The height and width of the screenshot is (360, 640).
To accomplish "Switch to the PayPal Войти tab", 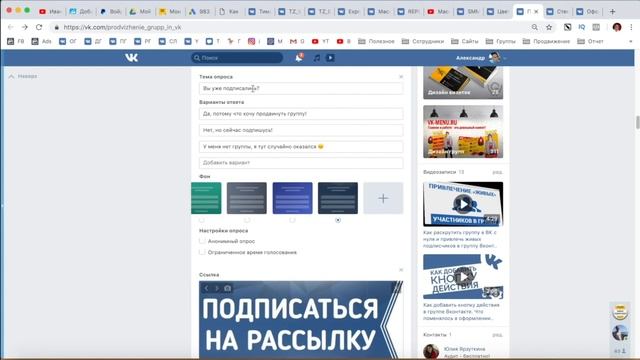I will coord(111,11).
